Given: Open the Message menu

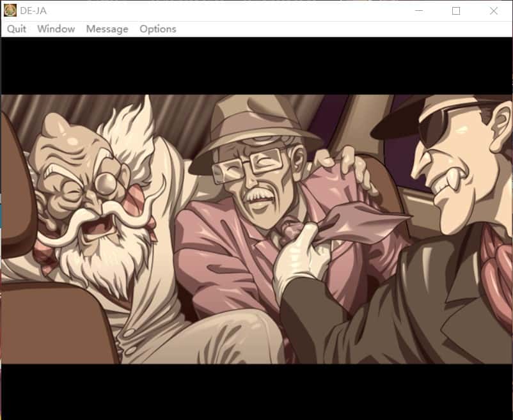Looking at the screenshot, I should (107, 29).
